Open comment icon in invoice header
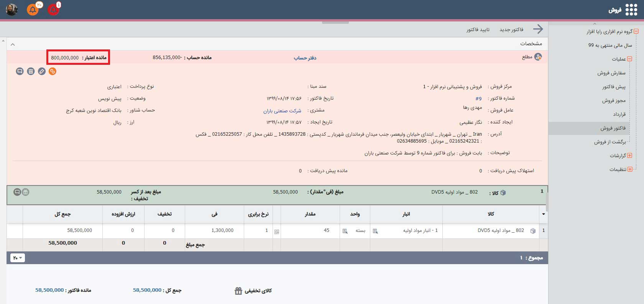644x304 pixels. (20, 71)
